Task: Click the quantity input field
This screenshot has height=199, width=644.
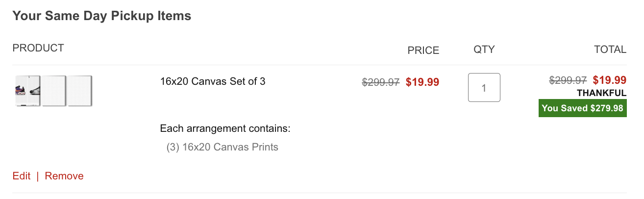Action: click(x=484, y=88)
